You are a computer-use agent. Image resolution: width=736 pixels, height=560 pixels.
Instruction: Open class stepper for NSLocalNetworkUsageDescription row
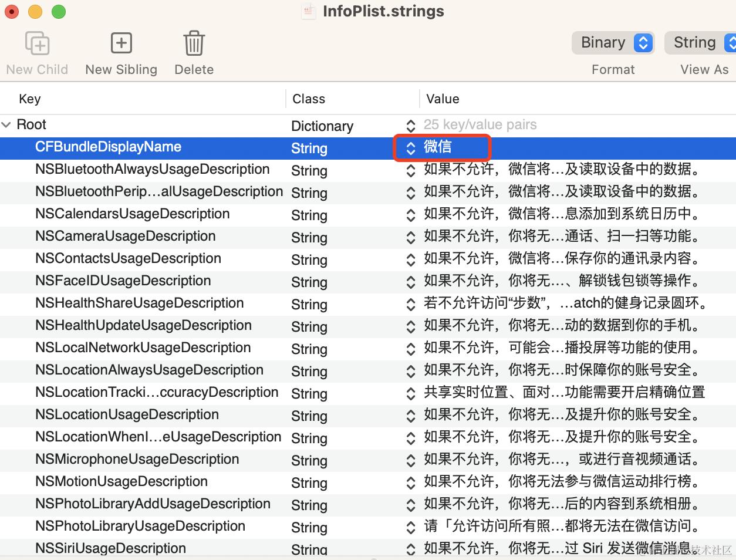pos(411,349)
